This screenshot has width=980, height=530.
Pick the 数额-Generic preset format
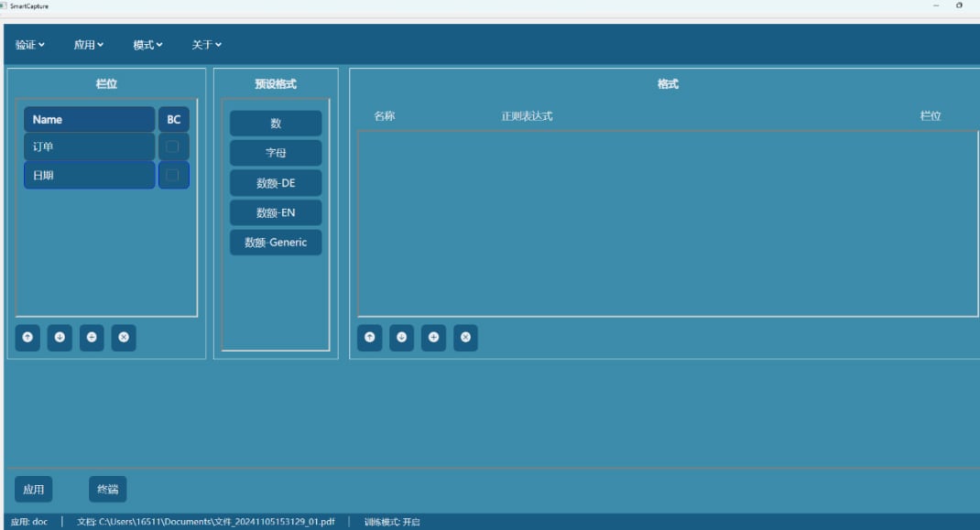(x=276, y=243)
